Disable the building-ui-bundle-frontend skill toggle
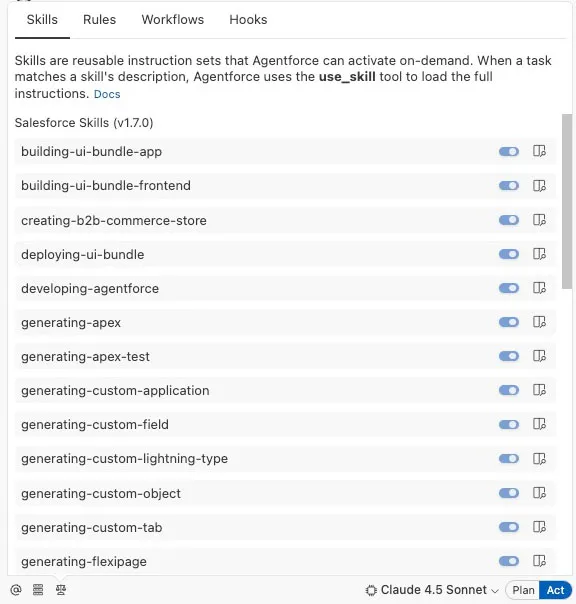 [x=509, y=186]
